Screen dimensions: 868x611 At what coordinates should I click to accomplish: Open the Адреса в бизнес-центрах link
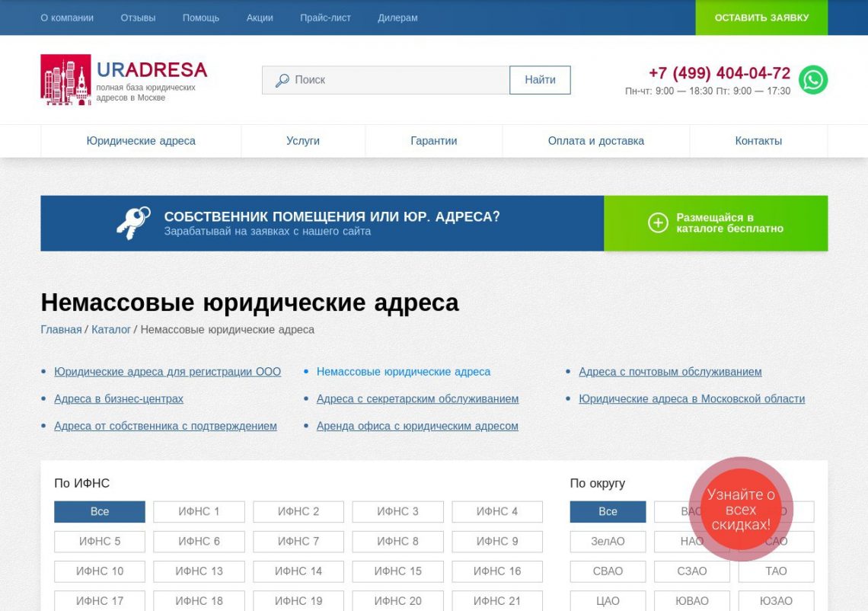119,399
